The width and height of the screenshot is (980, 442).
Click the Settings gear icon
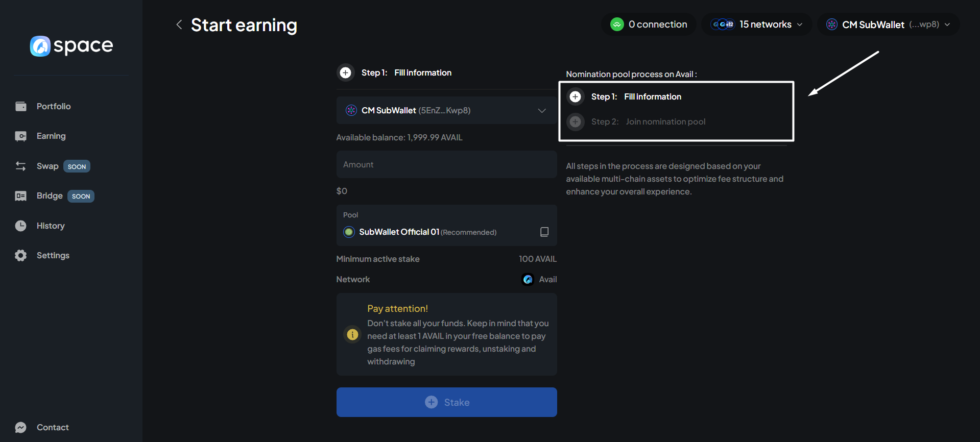[x=21, y=255]
